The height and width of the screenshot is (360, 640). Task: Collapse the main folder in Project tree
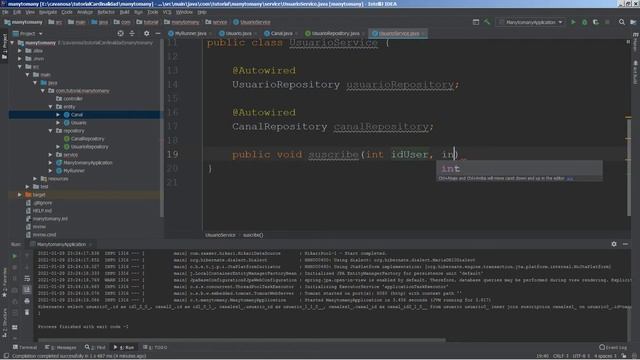pos(28,75)
